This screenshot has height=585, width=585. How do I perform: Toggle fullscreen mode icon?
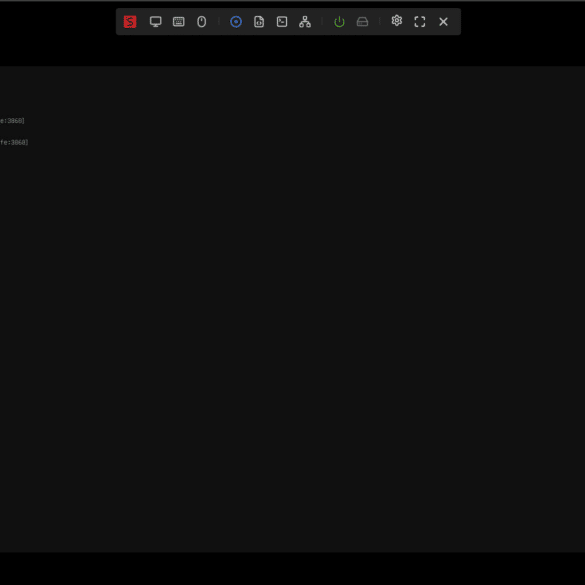coord(420,22)
